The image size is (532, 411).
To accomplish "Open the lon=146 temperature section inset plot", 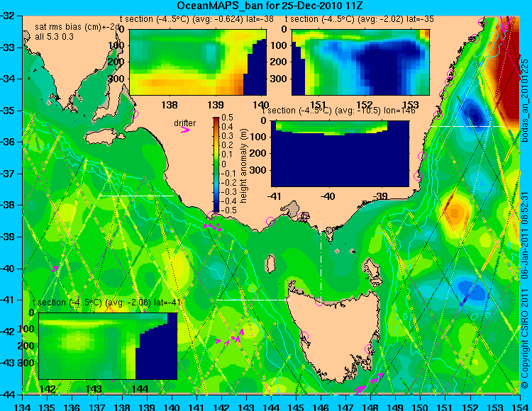I will (x=340, y=154).
